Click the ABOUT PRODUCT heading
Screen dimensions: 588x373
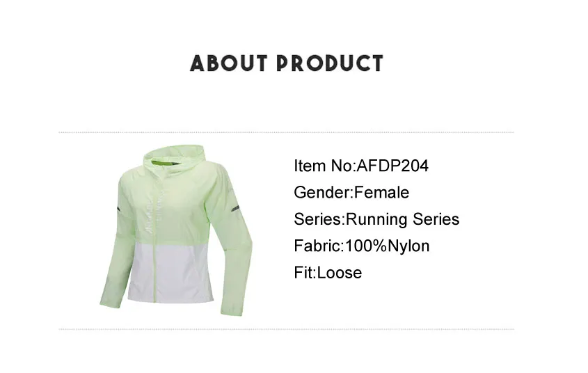point(287,63)
